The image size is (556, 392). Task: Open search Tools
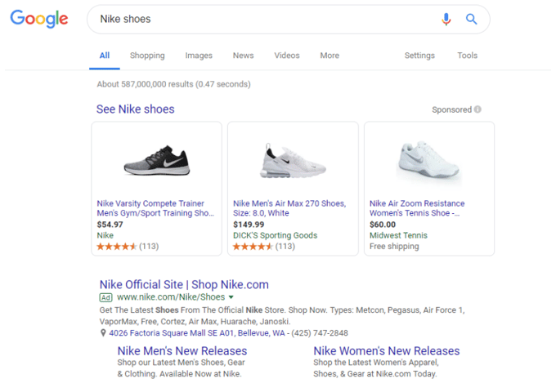pos(468,56)
